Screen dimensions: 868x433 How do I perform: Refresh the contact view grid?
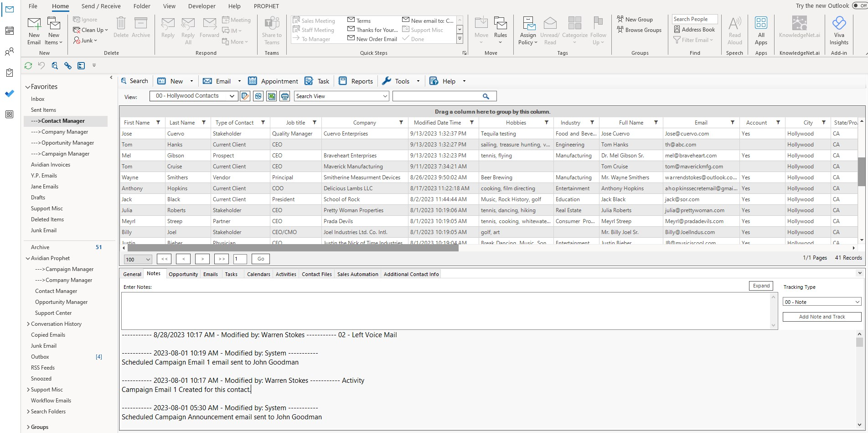point(258,96)
